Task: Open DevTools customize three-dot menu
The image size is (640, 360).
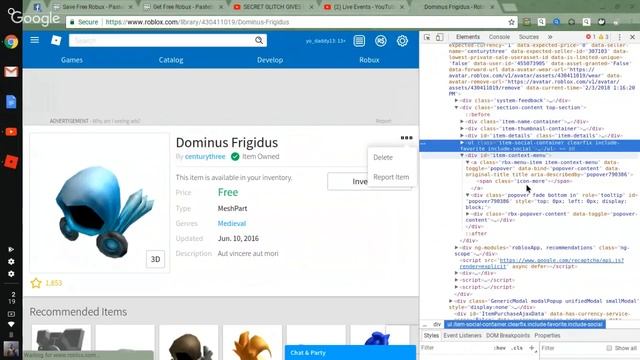Action: point(620,37)
